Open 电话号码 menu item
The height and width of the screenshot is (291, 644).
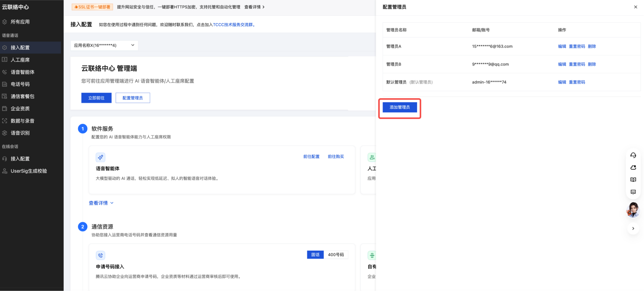click(30, 84)
